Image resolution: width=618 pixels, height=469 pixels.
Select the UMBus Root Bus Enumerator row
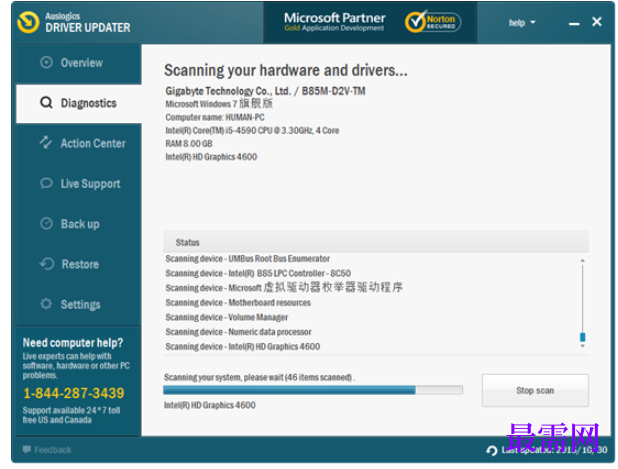(248, 259)
